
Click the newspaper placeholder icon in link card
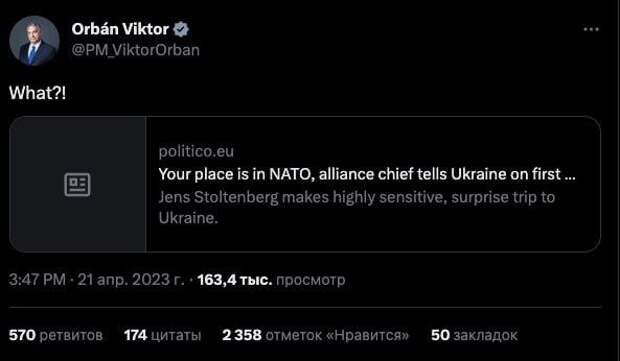coord(77,184)
